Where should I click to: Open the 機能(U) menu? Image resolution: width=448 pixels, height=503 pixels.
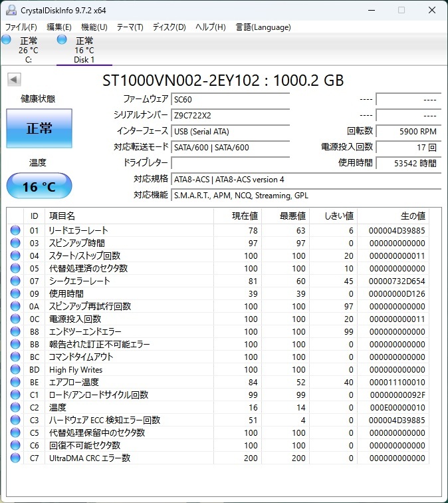[x=94, y=27]
